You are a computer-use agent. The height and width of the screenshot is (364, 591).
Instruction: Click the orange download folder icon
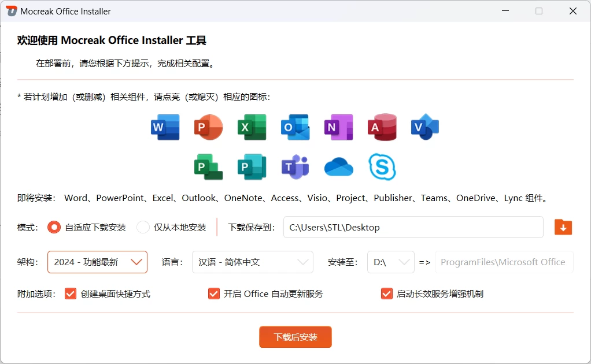coord(563,227)
